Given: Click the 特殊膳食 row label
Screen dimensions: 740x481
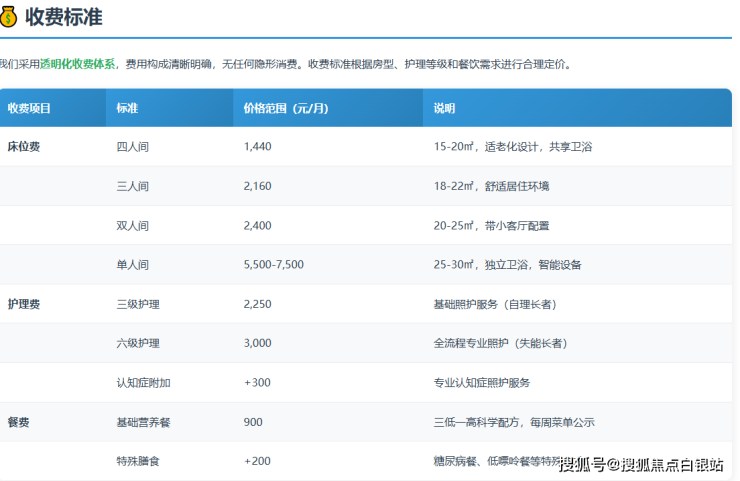Looking at the screenshot, I should pos(138,461).
